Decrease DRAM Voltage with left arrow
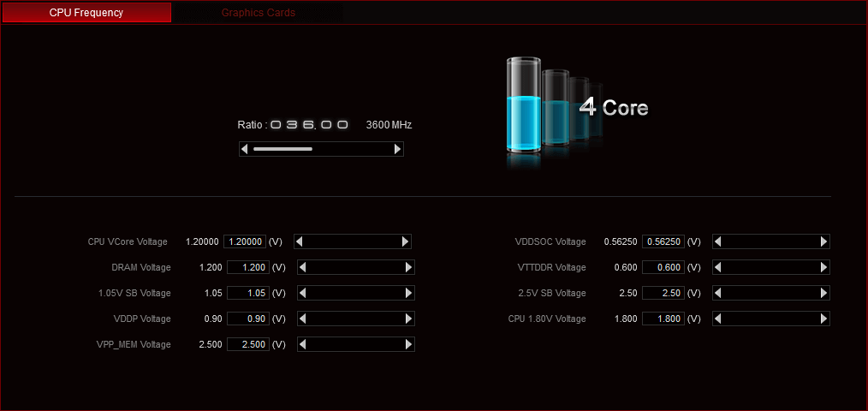The height and width of the screenshot is (411, 868). pyautogui.click(x=302, y=267)
